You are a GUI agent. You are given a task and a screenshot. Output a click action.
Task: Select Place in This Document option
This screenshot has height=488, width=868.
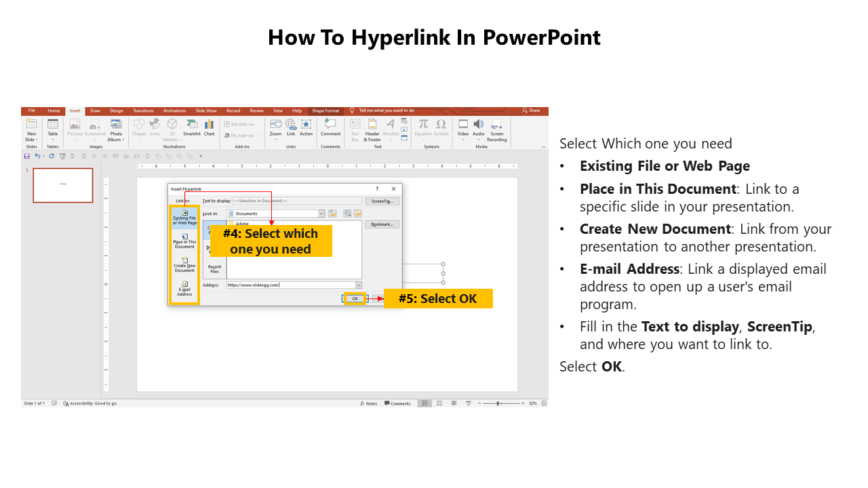[x=184, y=241]
